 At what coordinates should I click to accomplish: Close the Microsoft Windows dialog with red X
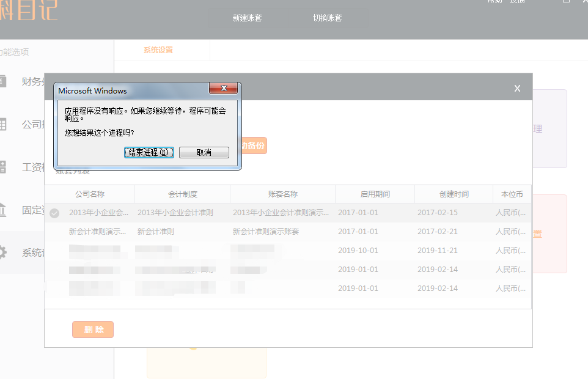223,89
